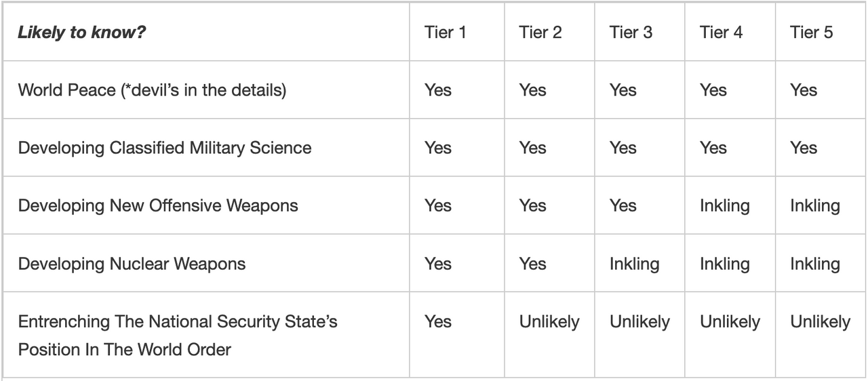Select Tier 5 Yes cell for Military Science
The width and height of the screenshot is (868, 381).
[804, 148]
